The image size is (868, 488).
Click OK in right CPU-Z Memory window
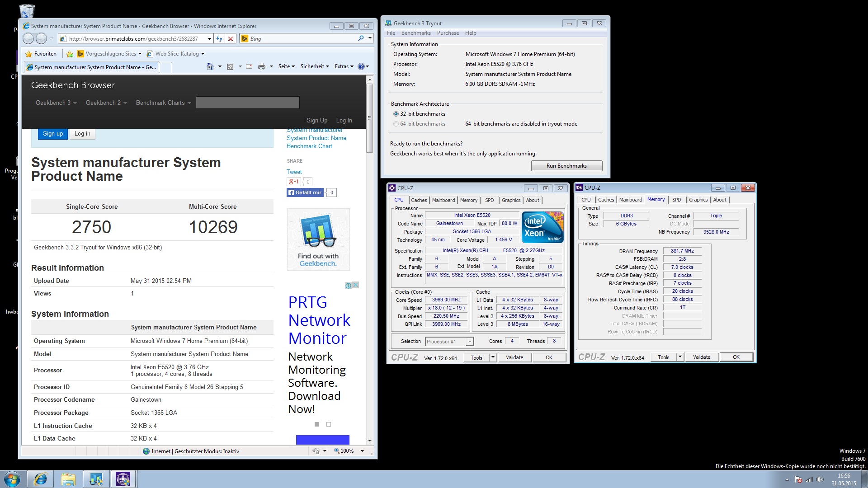click(736, 357)
